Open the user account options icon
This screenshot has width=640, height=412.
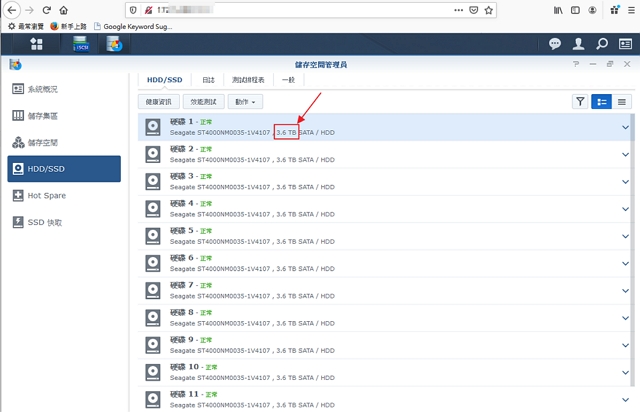pos(578,44)
